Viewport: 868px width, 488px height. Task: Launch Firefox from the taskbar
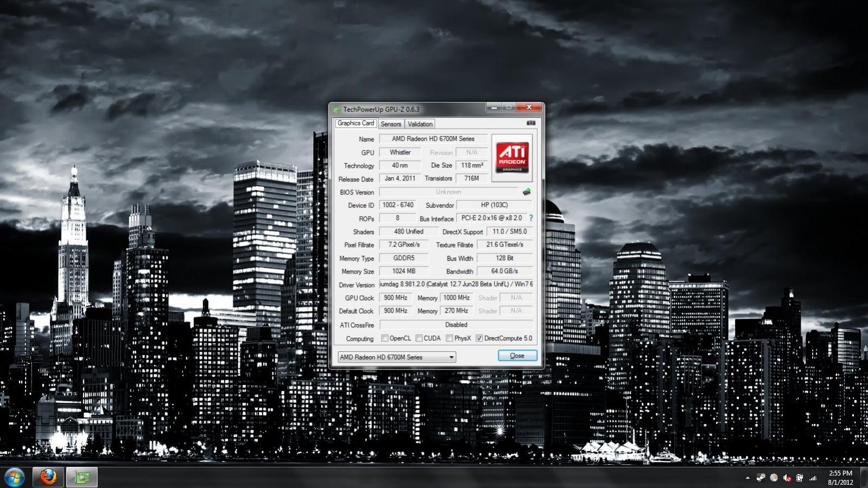(x=48, y=477)
